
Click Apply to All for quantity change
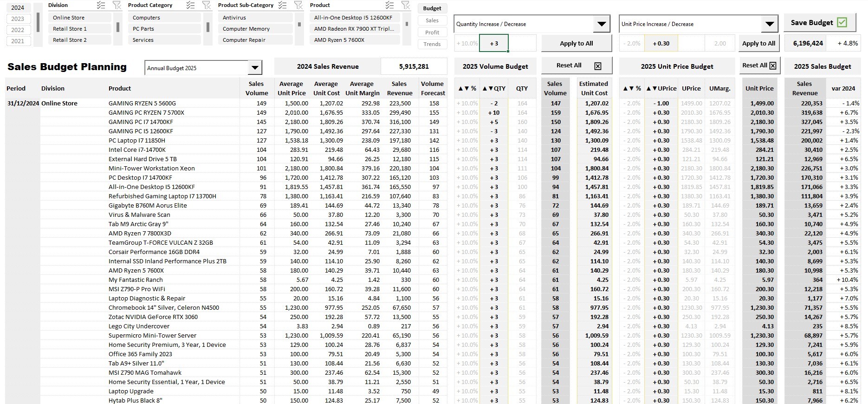pos(577,43)
